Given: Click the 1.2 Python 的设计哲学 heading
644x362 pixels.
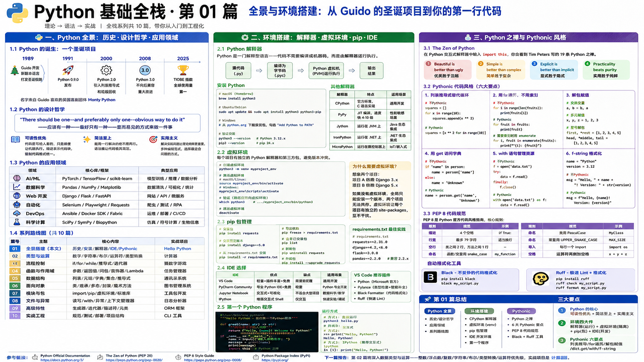Looking at the screenshot, I should pyautogui.click(x=37, y=110).
